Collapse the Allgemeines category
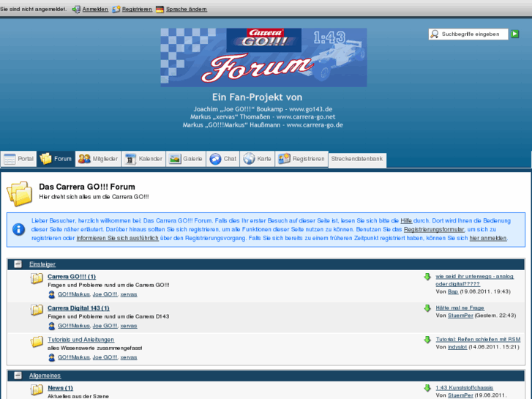Image resolution: width=532 pixels, height=399 pixels. coord(18,376)
